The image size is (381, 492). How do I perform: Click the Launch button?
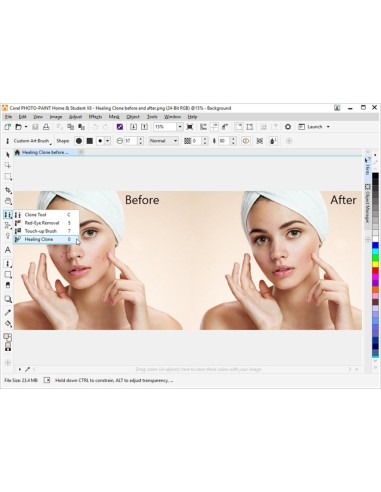tap(312, 127)
